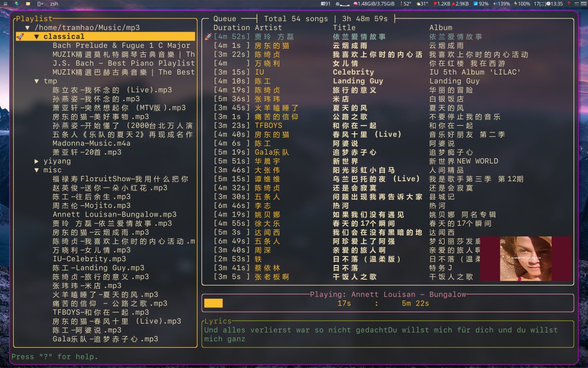Click the memory usage indicator 1.48GiB/3.75GiB

(x=374, y=4)
